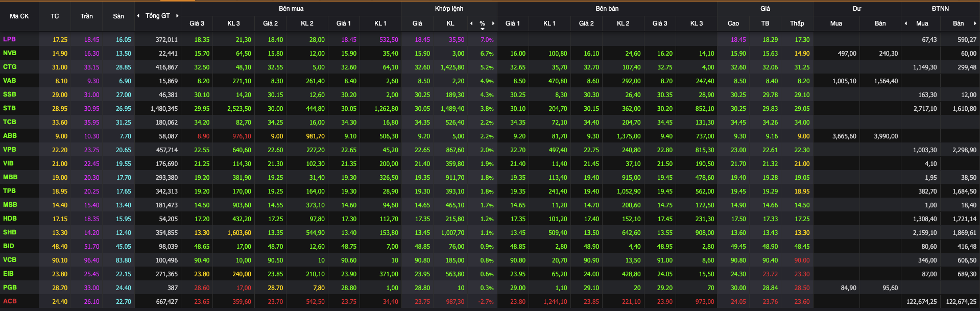This screenshot has width=980, height=311.
Task: Open the LPB stock ticker
Action: coord(9,39)
